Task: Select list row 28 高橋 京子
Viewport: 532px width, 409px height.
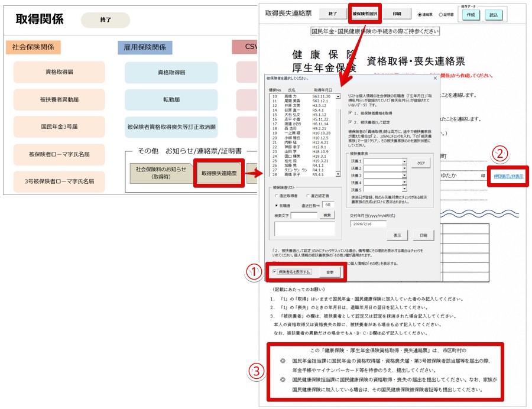Action: point(302,175)
